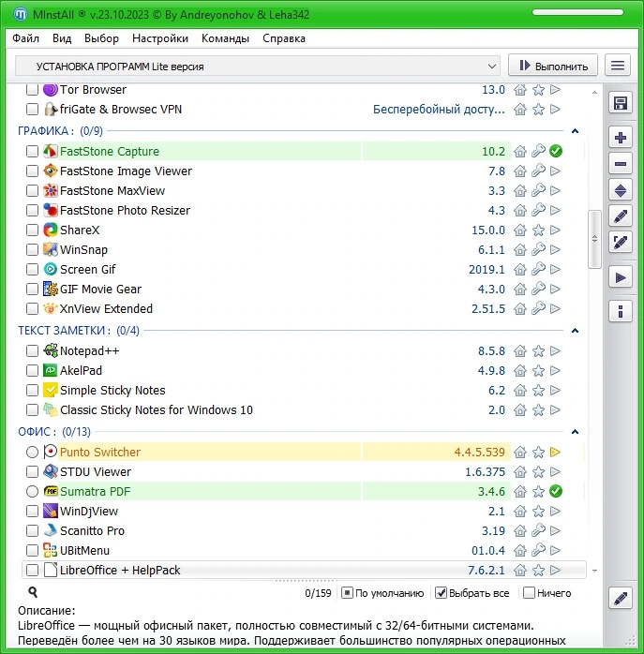Toggle the 'Выбрать все' checkbox
Screen dimensions: 644x654
coord(441,593)
